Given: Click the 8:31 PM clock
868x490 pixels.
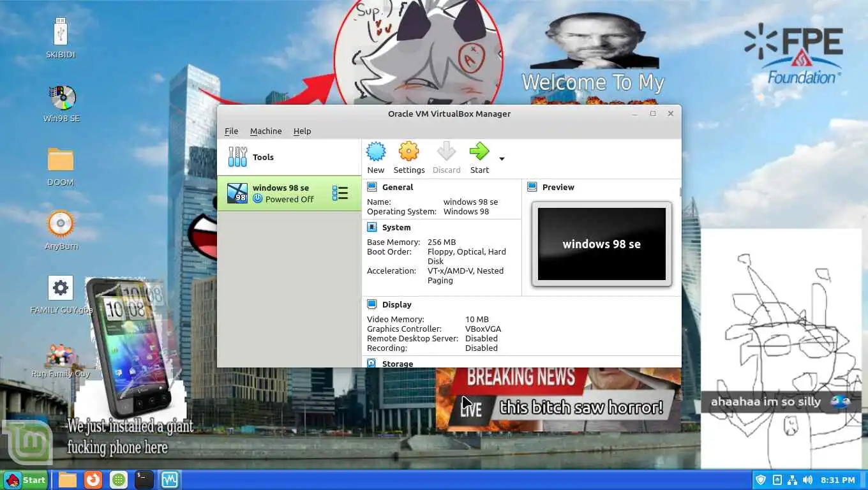Looking at the screenshot, I should click(838, 480).
